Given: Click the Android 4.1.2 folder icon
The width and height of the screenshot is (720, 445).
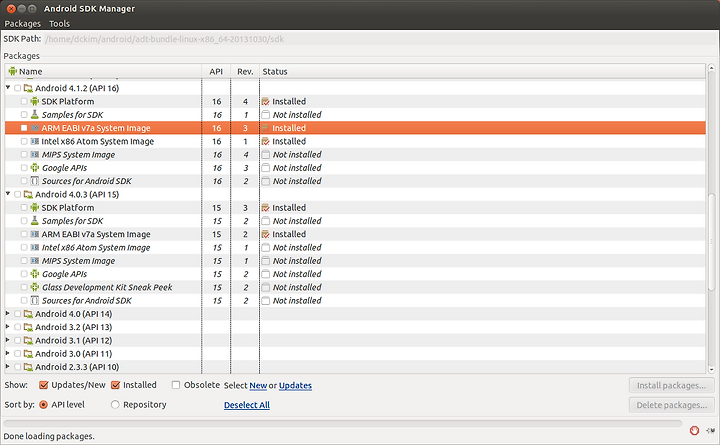Looking at the screenshot, I should pyautogui.click(x=28, y=88).
